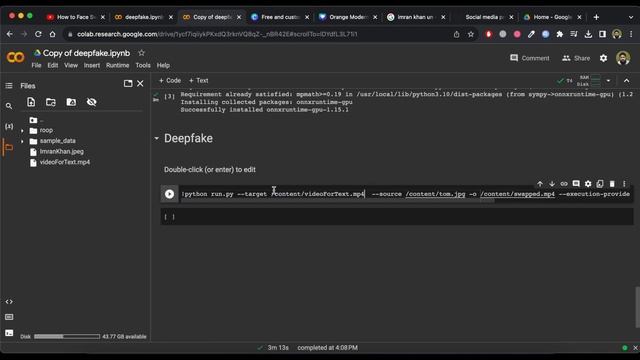The image size is (640, 360).
Task: Collapse the Deepfake section
Action: click(156, 139)
